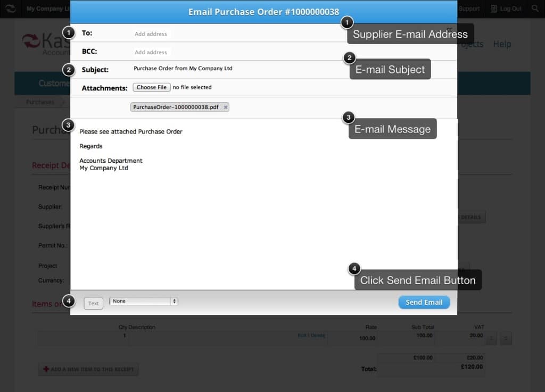Remove the PurchaseOrder-1000000038.pdf attachment
The width and height of the screenshot is (545, 392).
point(226,107)
